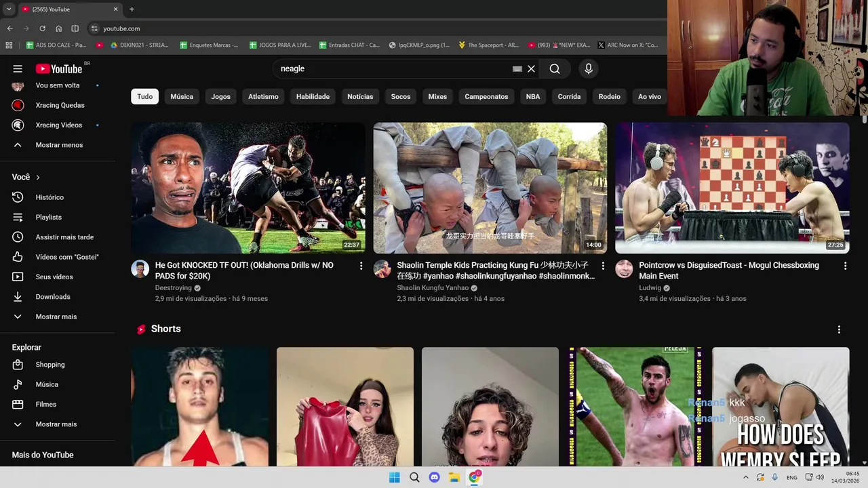The image size is (868, 488).
Task: Open the Você section chevron
Action: tap(38, 178)
